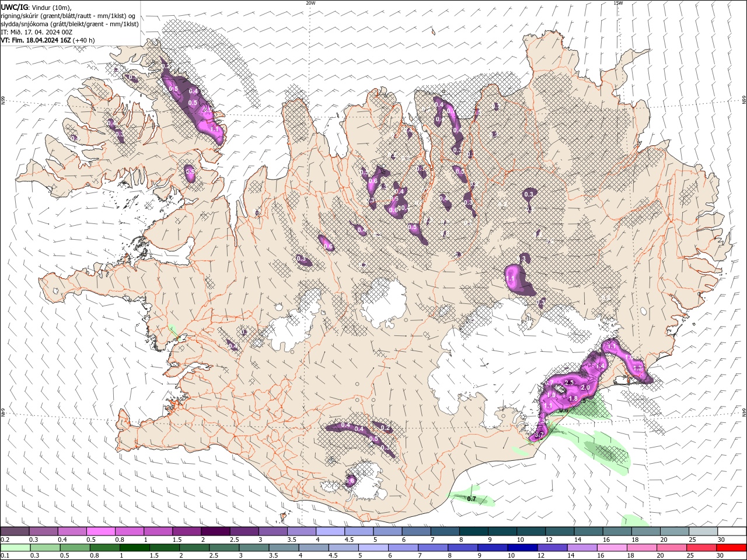The width and height of the screenshot is (747, 560).
Task: Select the '66N' latitude label on the right edge
Action: tap(743, 101)
